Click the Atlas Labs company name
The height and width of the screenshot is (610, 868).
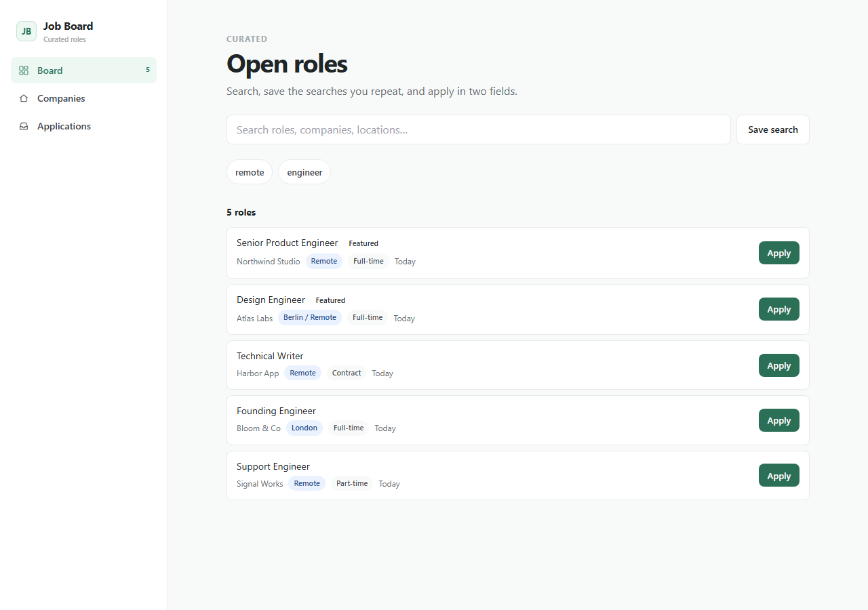coord(254,318)
